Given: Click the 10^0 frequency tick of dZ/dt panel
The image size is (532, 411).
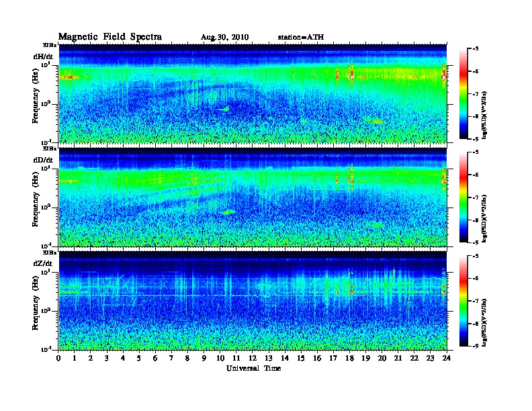Looking at the screenshot, I should [x=45, y=310].
